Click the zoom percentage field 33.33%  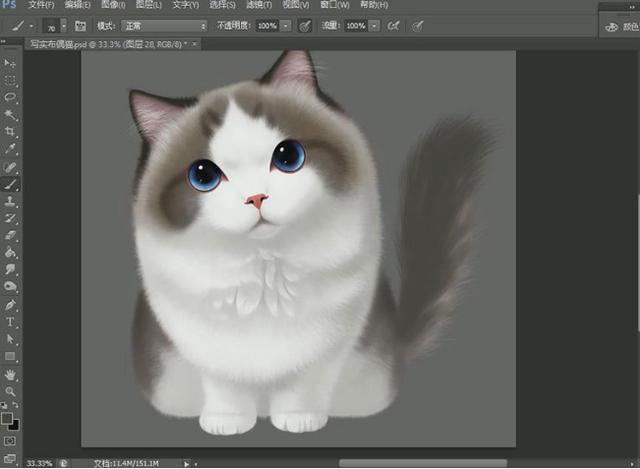[x=39, y=463]
